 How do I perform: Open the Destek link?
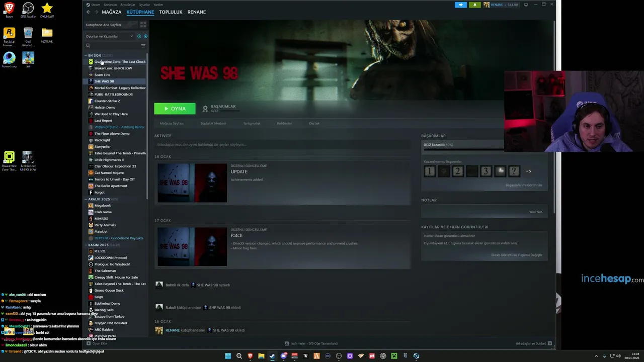pyautogui.click(x=314, y=123)
